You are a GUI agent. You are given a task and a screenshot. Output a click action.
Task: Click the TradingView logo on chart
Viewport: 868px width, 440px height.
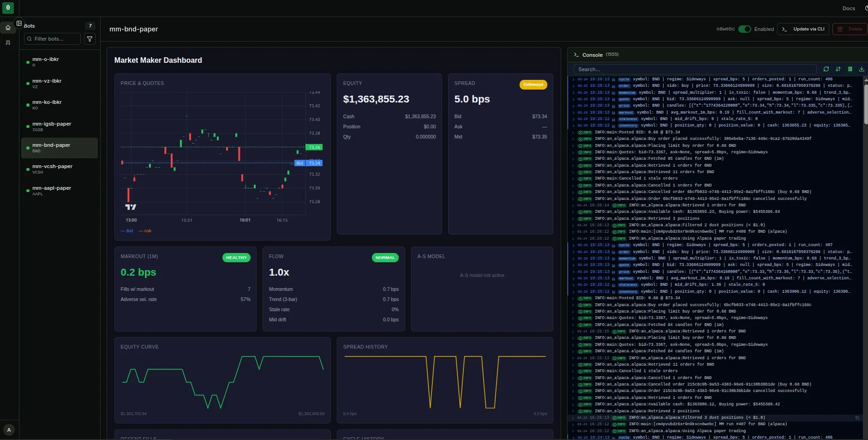click(x=131, y=207)
